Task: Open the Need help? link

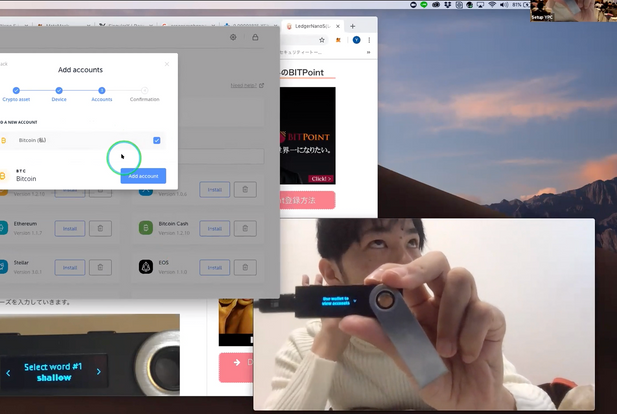Action: [x=247, y=85]
